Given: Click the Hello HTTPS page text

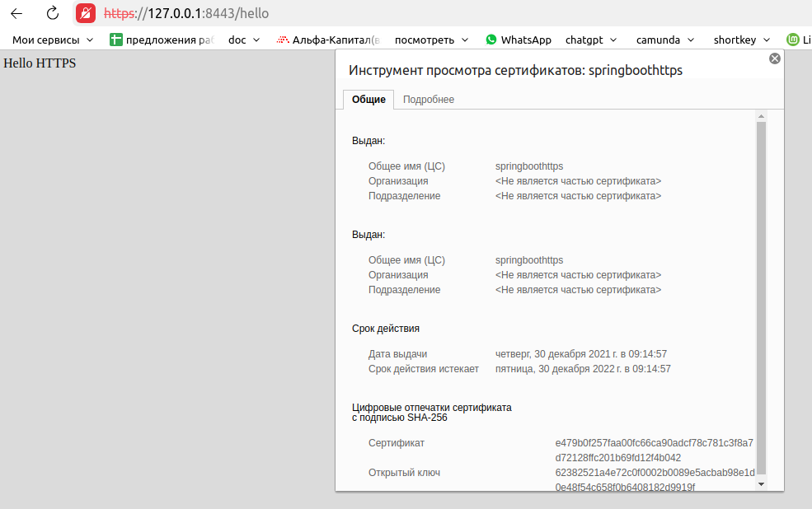Looking at the screenshot, I should (x=40, y=63).
